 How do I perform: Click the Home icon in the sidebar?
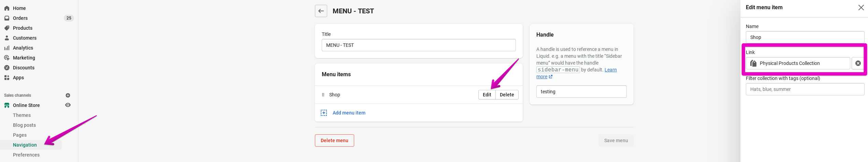7,8
